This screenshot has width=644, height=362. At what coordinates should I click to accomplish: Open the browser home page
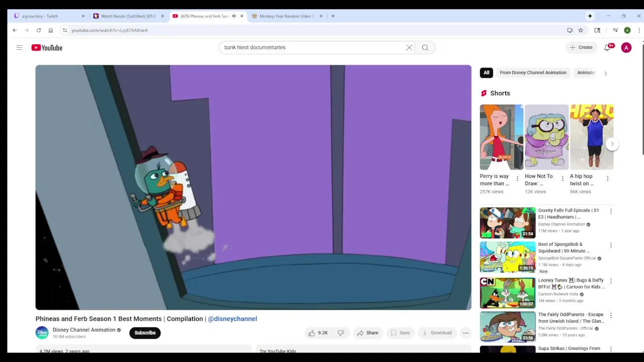tap(50, 30)
